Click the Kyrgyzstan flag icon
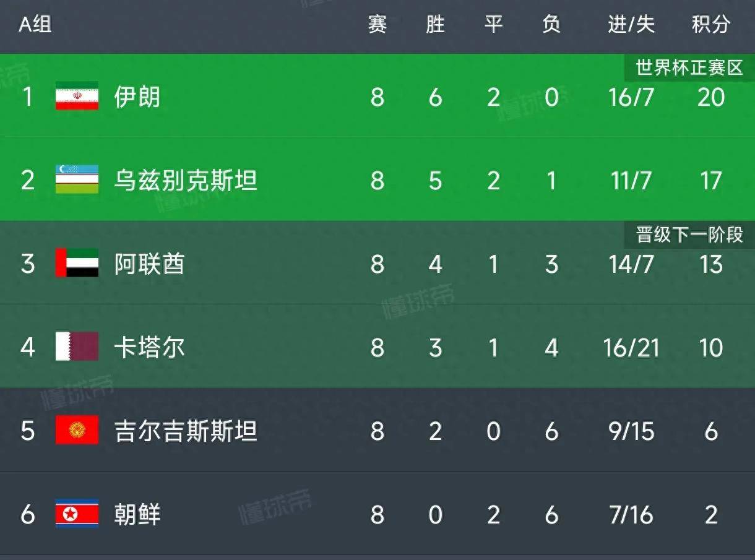755x560 pixels. (77, 430)
